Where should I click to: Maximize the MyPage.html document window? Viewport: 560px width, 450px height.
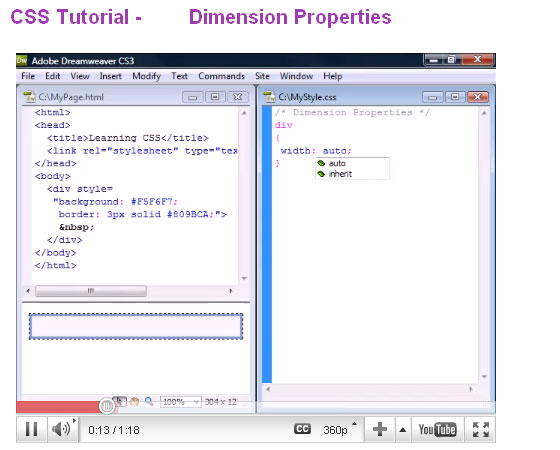click(x=215, y=97)
